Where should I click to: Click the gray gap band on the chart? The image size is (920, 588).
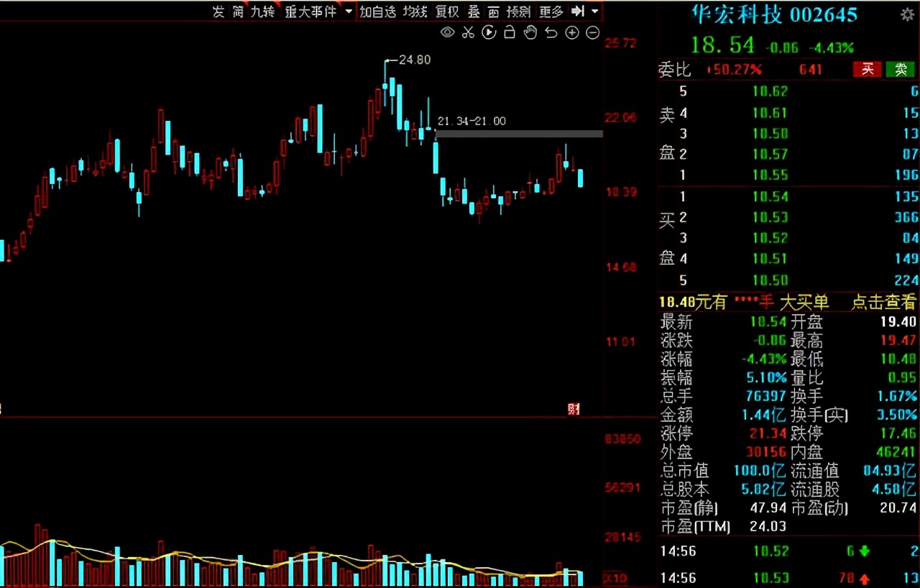pos(519,134)
